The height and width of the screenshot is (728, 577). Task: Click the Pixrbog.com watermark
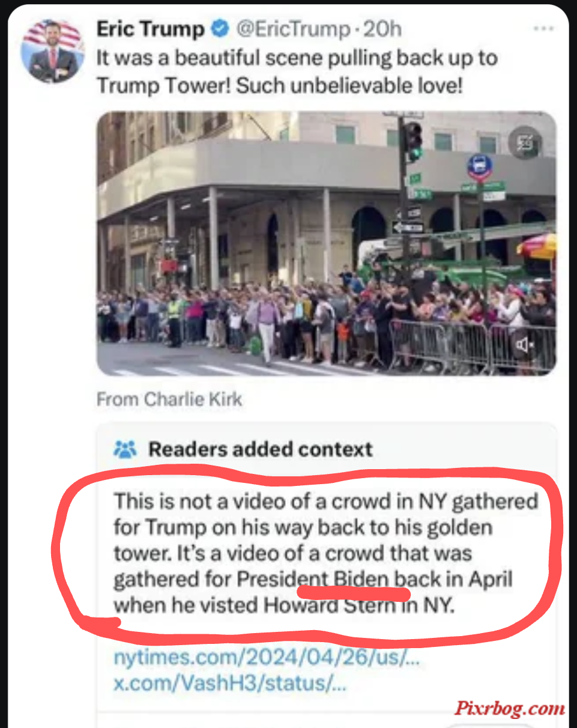point(509,709)
